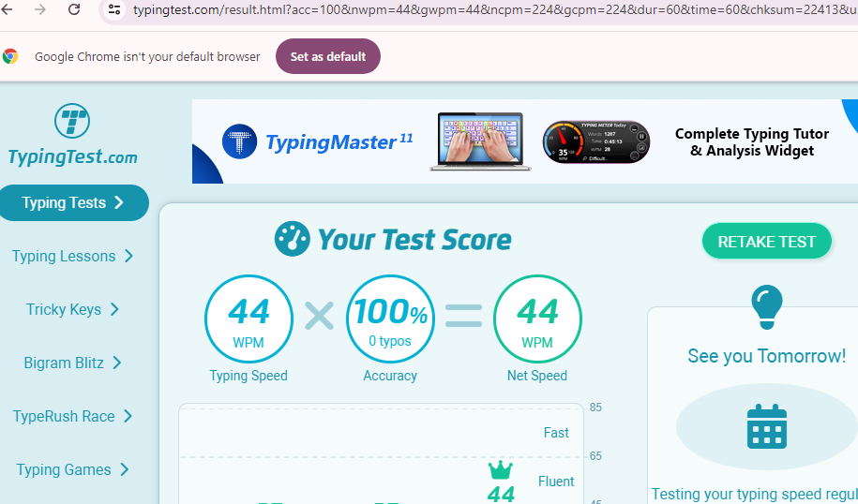The height and width of the screenshot is (504, 858).
Task: Open site information icon in address bar
Action: pos(114,9)
